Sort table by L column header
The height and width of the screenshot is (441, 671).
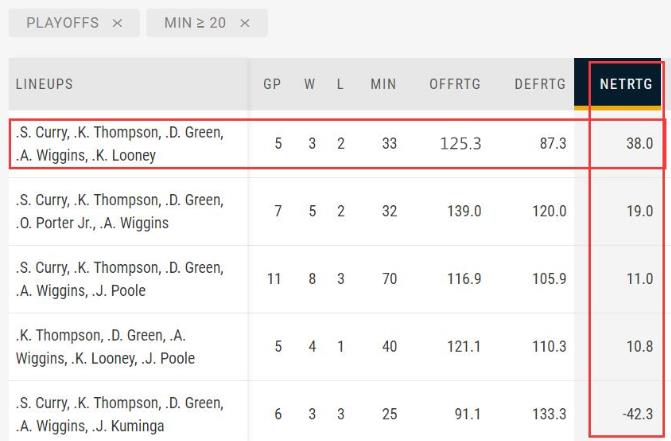pyautogui.click(x=340, y=84)
